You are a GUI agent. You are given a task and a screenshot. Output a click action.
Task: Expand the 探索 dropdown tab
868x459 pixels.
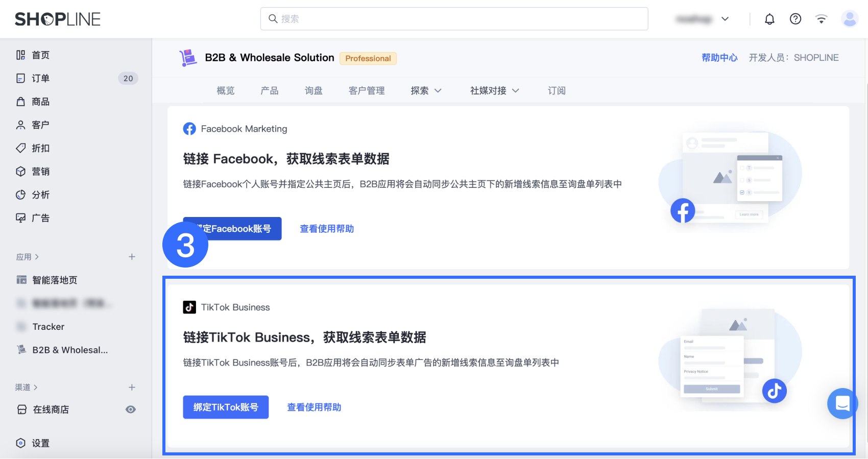click(426, 91)
